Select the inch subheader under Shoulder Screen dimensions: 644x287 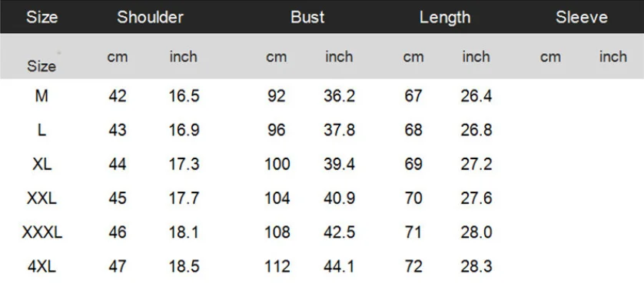[184, 56]
